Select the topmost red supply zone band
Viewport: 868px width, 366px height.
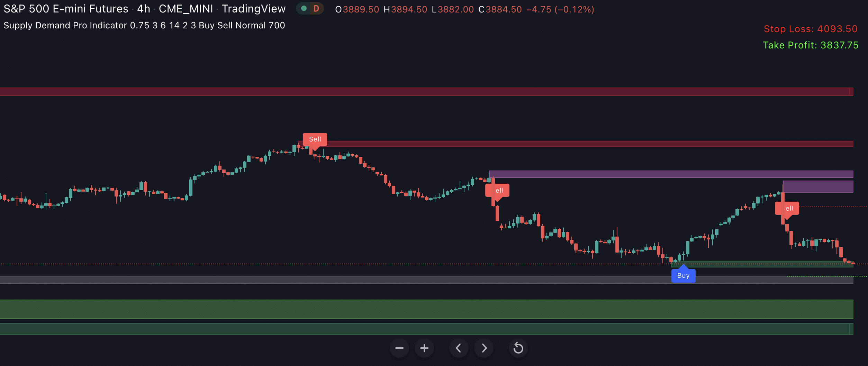click(426, 92)
